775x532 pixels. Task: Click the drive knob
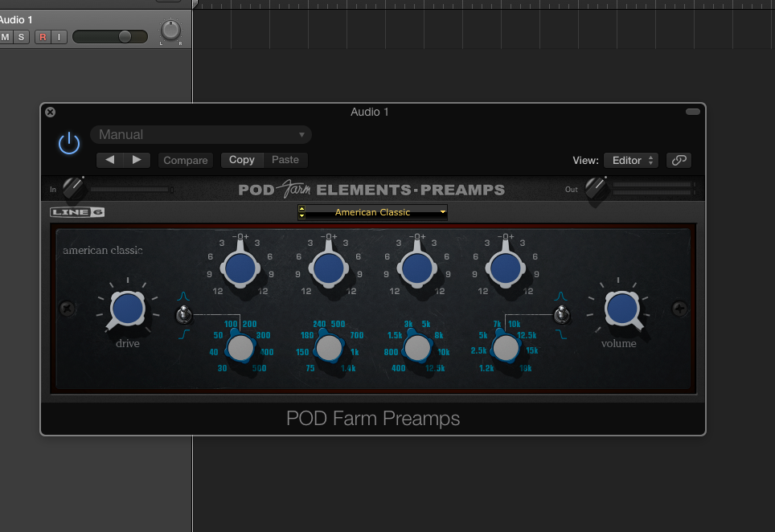coord(128,309)
